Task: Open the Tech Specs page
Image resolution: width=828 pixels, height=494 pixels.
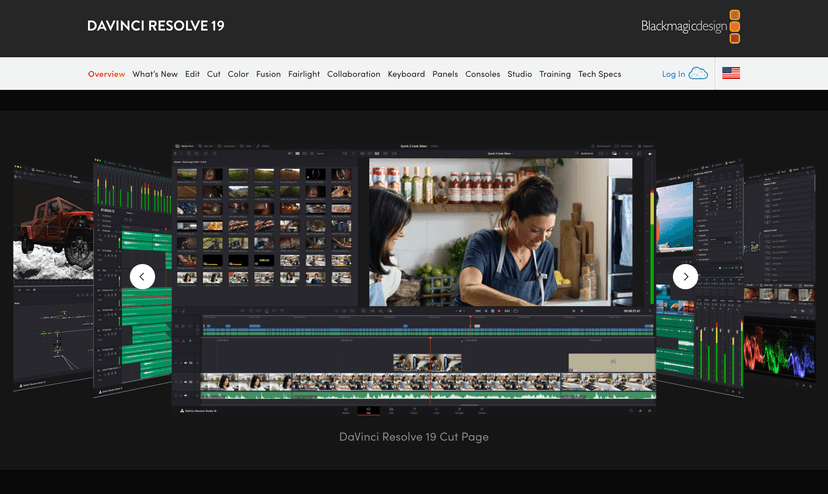Action: coord(599,74)
